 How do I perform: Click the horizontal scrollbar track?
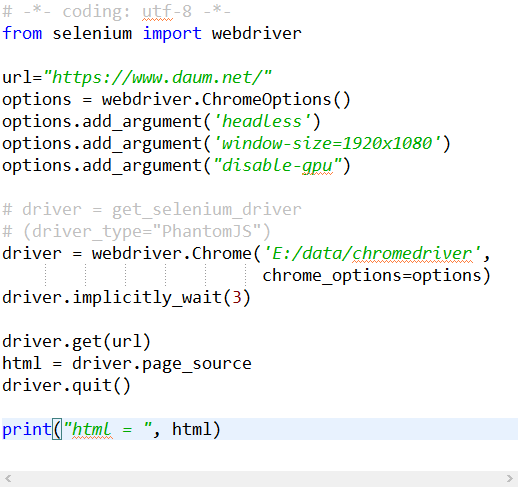tap(259, 479)
